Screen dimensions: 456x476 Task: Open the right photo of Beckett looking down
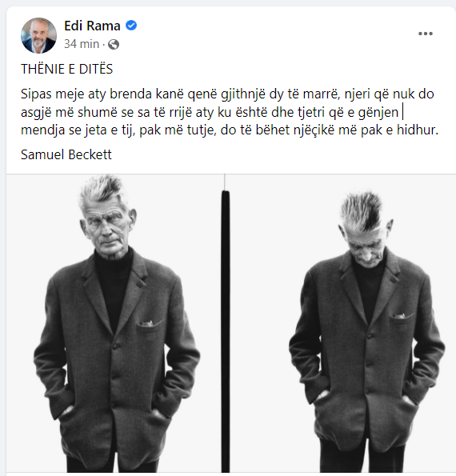tap(342, 323)
